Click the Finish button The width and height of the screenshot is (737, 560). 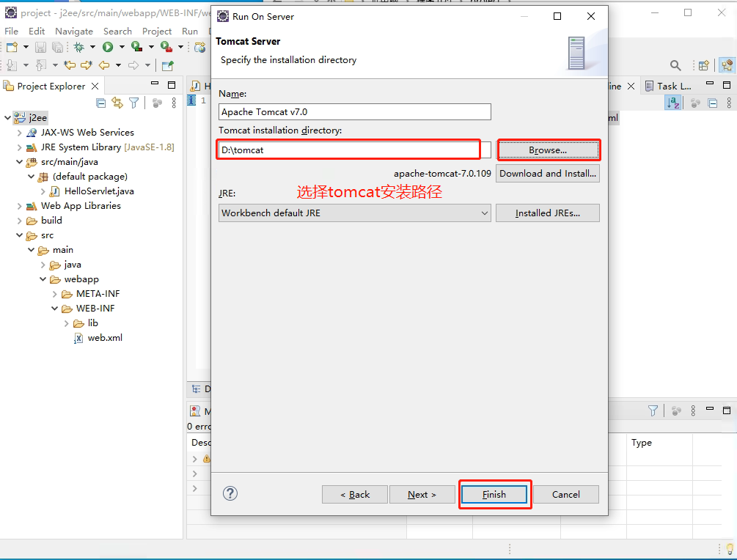click(x=494, y=494)
